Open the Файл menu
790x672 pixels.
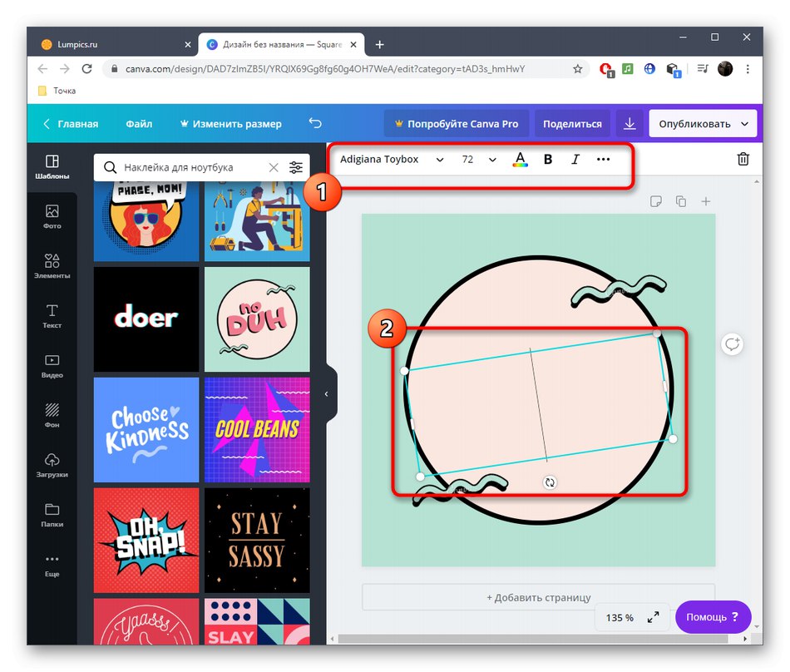[139, 124]
